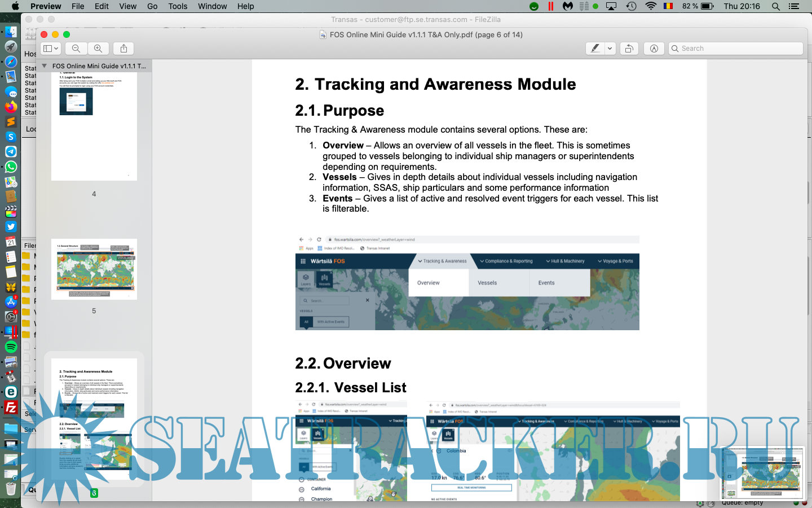Open the Wi-Fi status menu
The height and width of the screenshot is (508, 812).
pos(651,6)
